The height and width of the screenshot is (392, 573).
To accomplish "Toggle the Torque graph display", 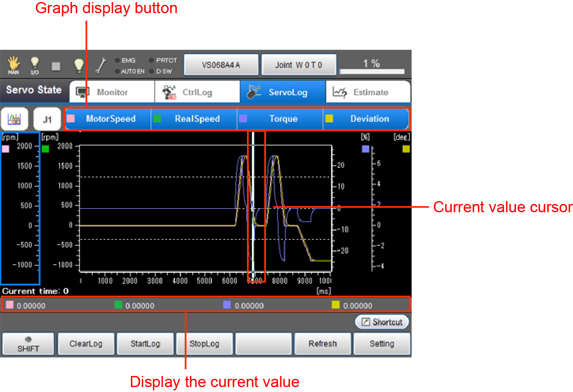I will pos(280,119).
